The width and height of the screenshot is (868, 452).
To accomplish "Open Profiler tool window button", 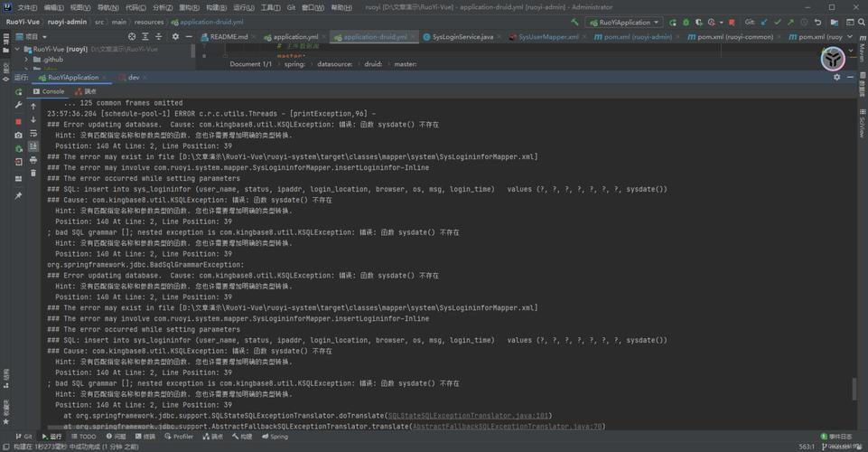I will pos(179,437).
